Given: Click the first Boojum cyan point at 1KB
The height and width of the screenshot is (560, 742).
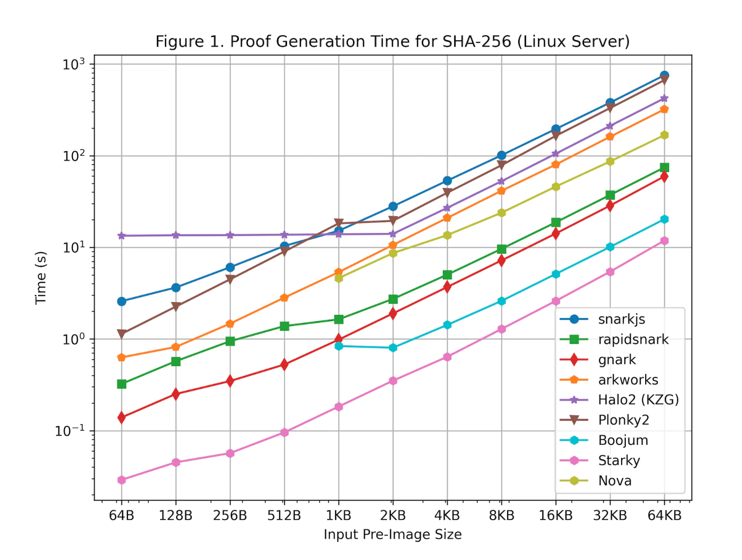Looking at the screenshot, I should [338, 346].
